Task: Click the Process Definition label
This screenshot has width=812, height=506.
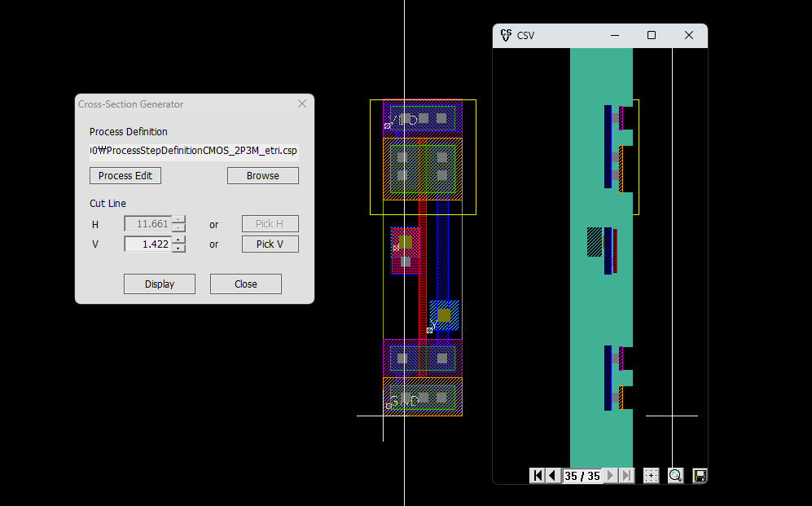Action: (x=129, y=131)
